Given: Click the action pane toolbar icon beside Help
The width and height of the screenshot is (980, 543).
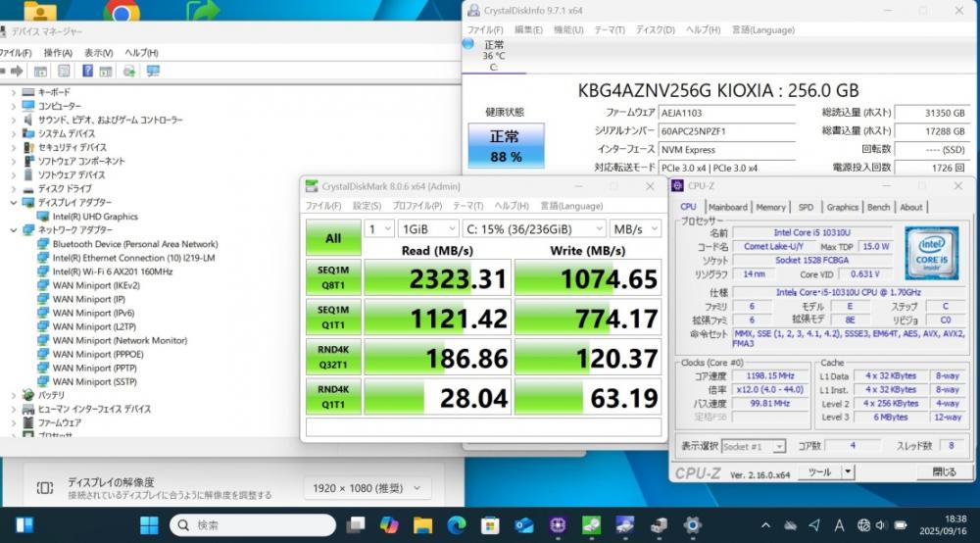Looking at the screenshot, I should point(106,72).
